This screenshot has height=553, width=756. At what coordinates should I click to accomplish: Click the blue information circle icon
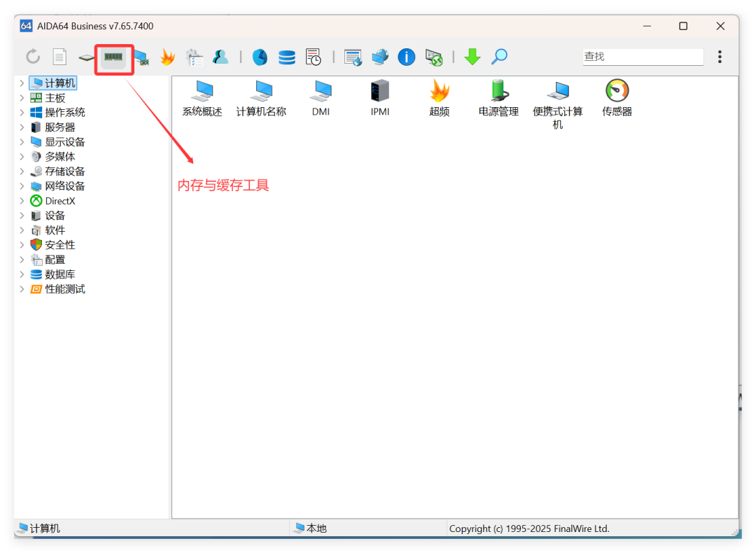point(406,57)
